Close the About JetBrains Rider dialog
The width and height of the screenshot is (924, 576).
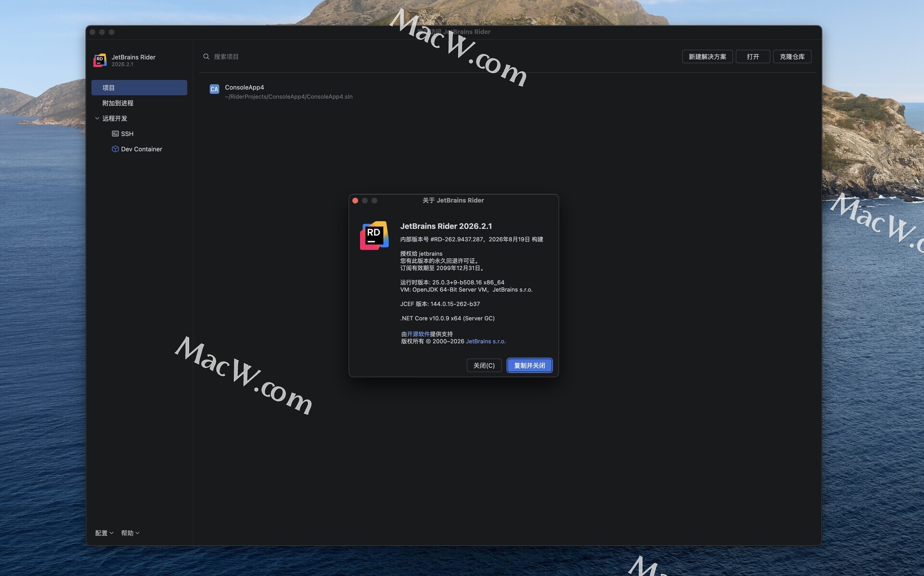click(355, 201)
